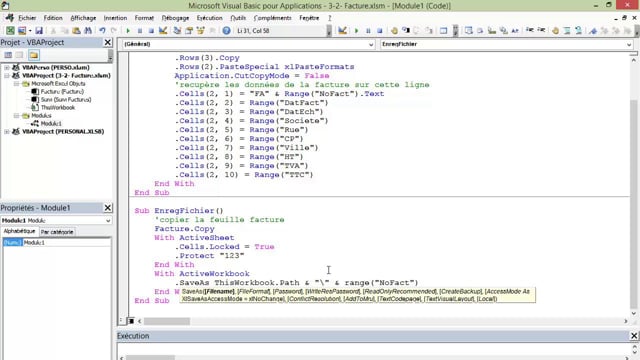This screenshot has width=640, height=360.
Task: Click the 'Sub EnregFichier()' code line
Action: coord(179,211)
